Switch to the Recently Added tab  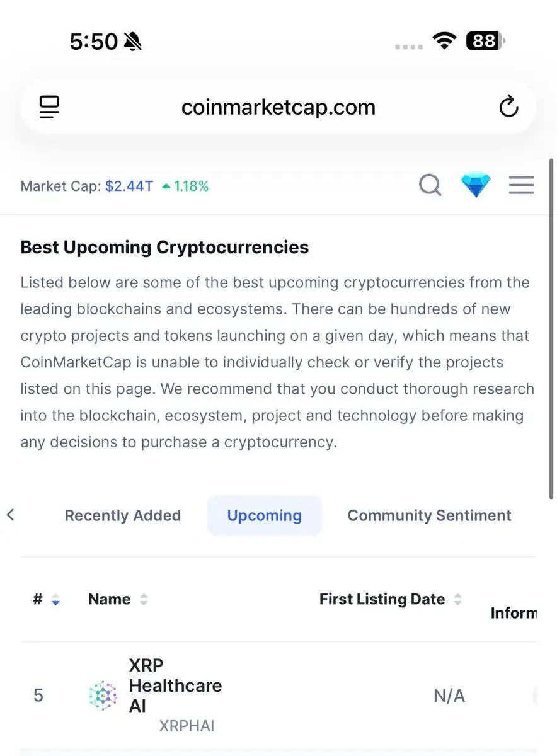123,515
